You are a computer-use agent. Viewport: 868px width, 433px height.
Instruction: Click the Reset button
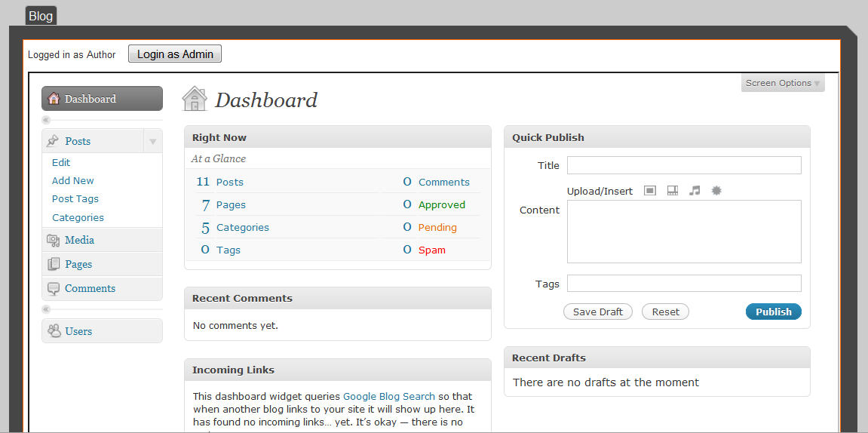[665, 312]
